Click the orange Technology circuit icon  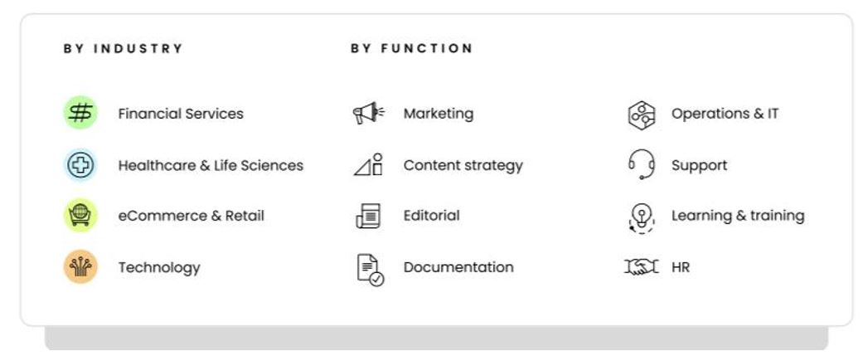point(80,267)
